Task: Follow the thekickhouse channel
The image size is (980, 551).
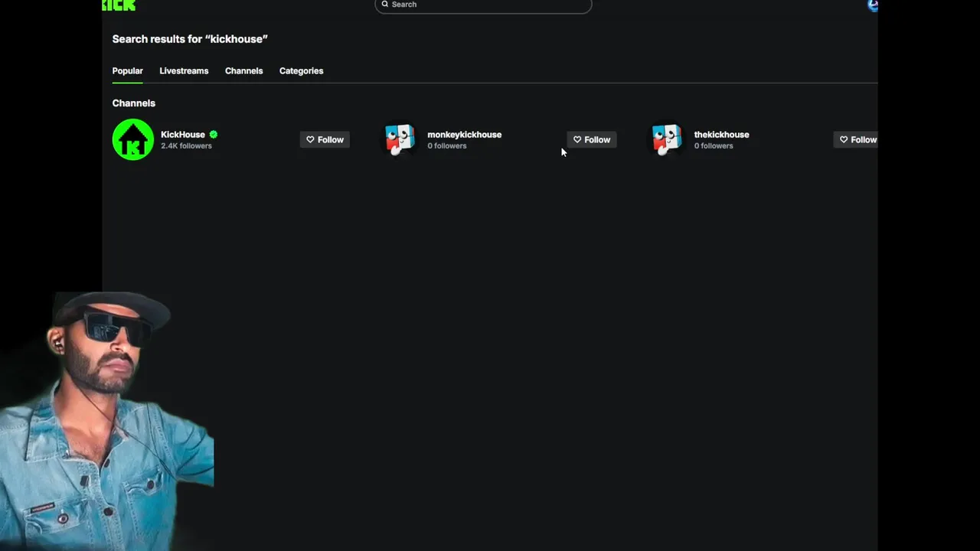Action: [x=856, y=139]
